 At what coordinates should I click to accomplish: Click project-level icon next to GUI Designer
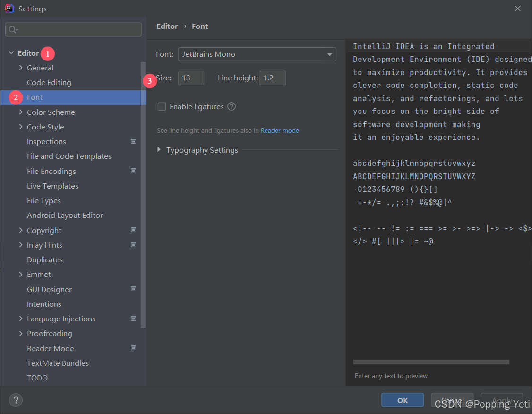tap(133, 289)
